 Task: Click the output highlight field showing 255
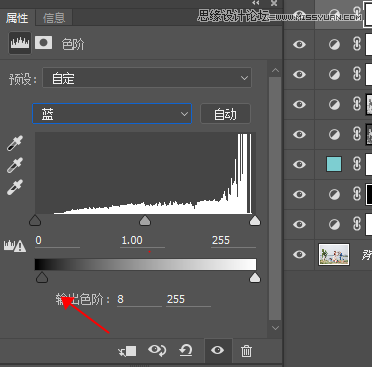188,300
